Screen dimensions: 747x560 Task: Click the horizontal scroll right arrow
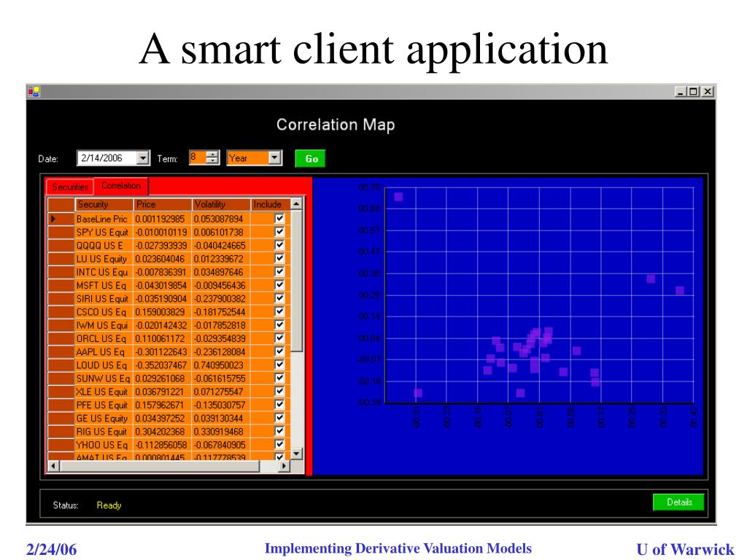pos(285,466)
